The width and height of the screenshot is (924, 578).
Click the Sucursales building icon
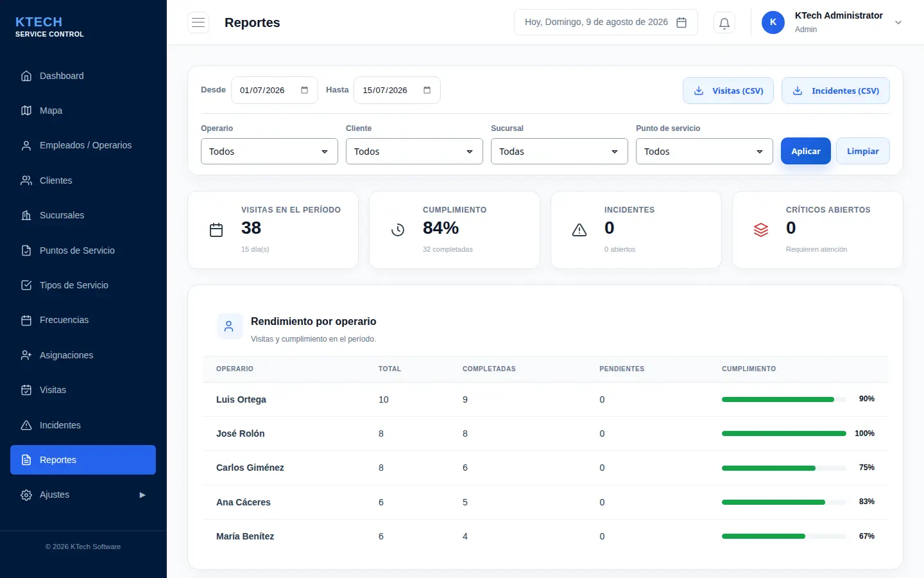pos(26,215)
